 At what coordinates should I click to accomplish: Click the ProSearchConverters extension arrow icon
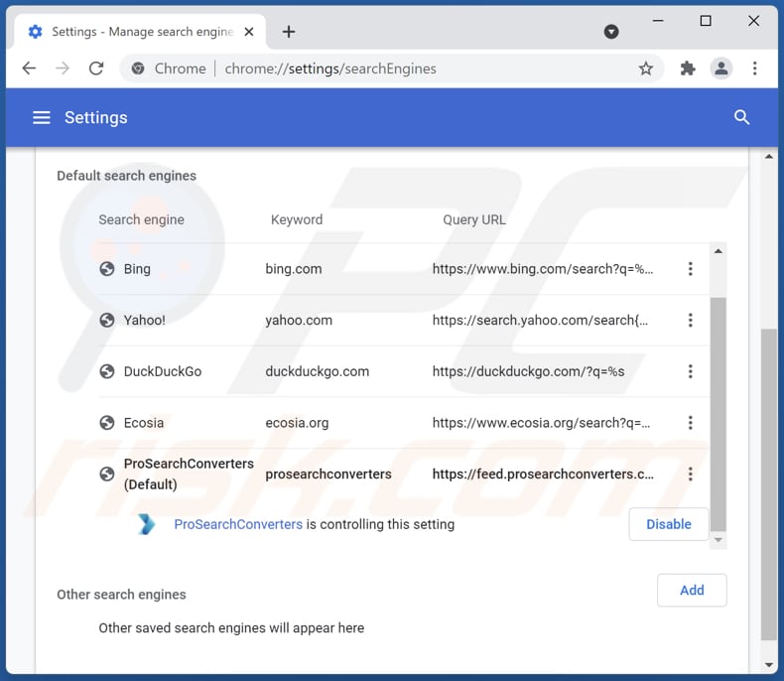(x=146, y=524)
